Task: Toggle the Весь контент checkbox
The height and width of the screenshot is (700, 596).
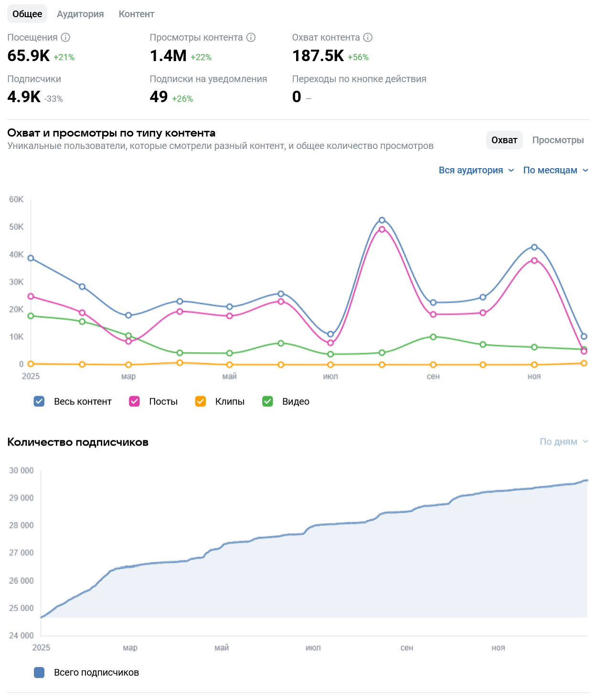Action: pos(39,402)
